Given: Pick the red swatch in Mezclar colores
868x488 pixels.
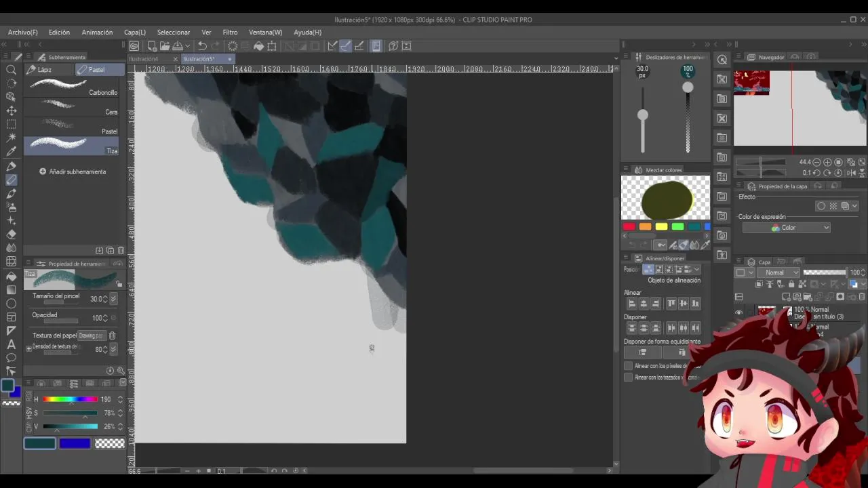Looking at the screenshot, I should tap(629, 227).
